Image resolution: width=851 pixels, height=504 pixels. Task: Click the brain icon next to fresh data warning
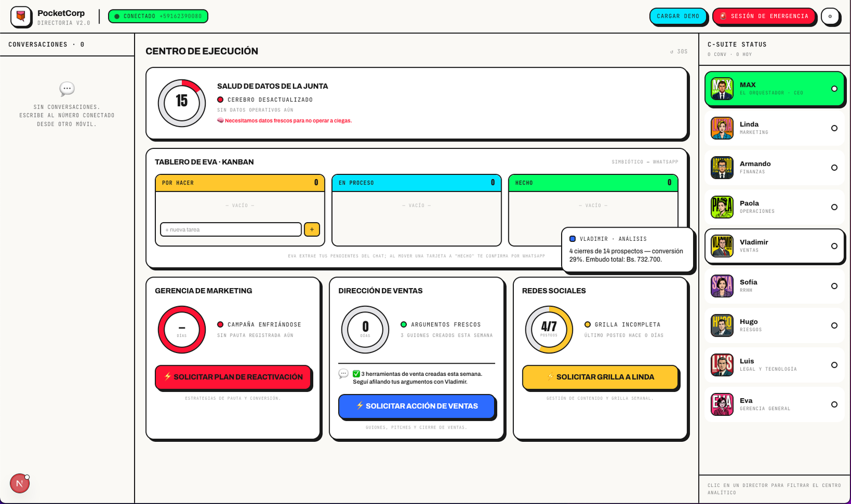coord(220,120)
